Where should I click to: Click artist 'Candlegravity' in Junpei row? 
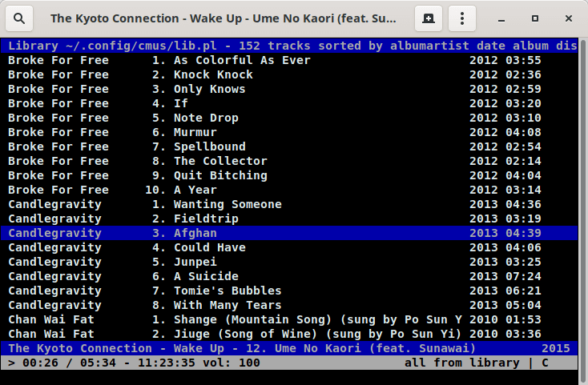(x=54, y=262)
